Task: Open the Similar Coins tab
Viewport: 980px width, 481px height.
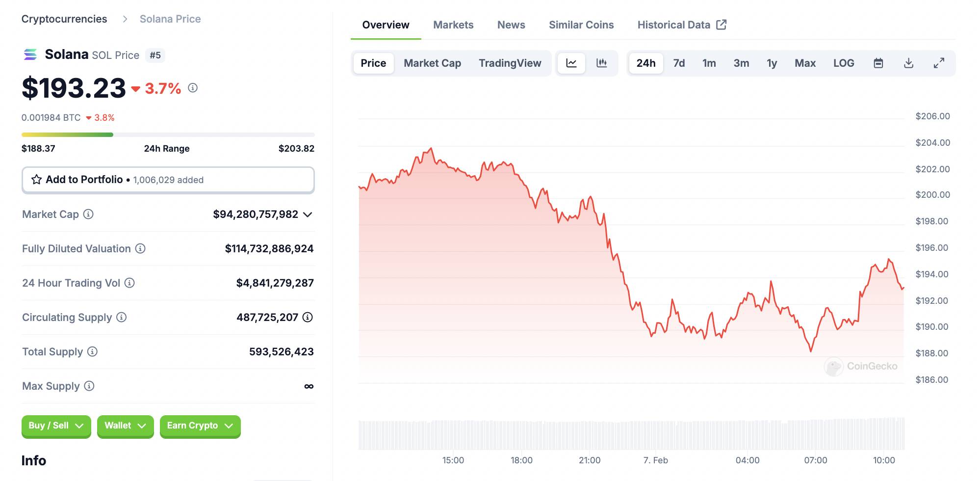Action: (581, 25)
